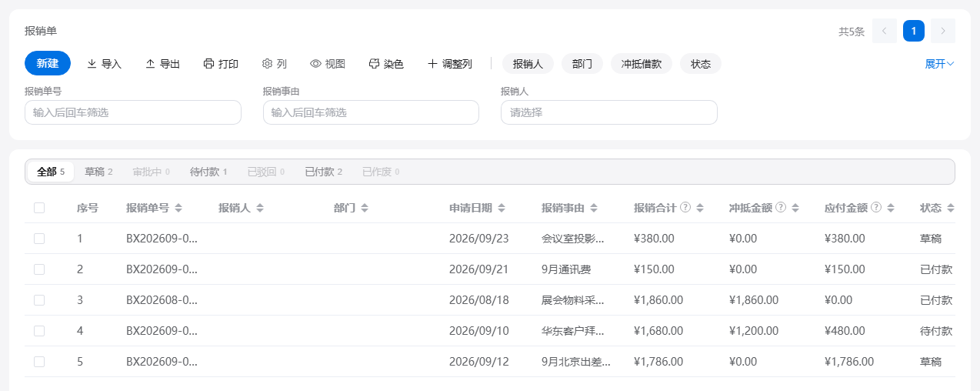Click the 冲抵金额 help question icon

[781, 208]
